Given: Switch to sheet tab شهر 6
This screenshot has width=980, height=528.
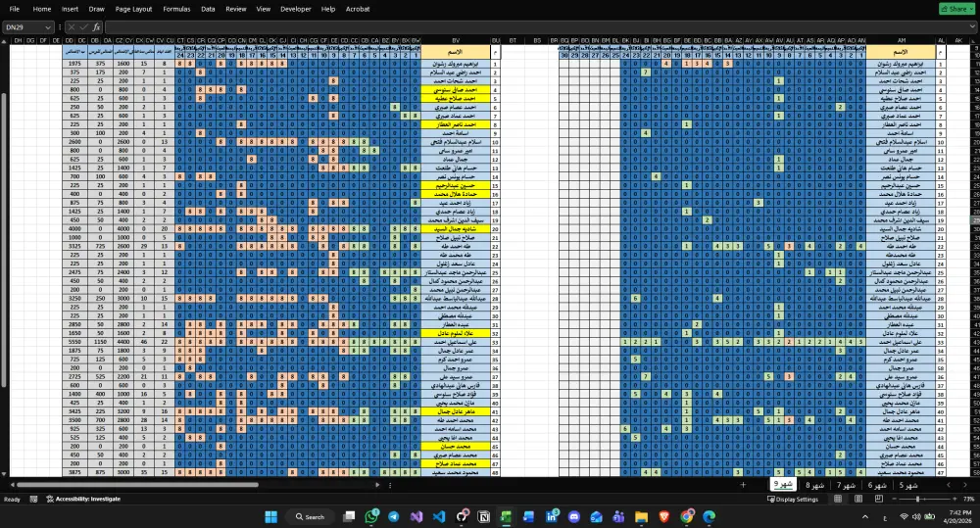Looking at the screenshot, I should [877, 485].
